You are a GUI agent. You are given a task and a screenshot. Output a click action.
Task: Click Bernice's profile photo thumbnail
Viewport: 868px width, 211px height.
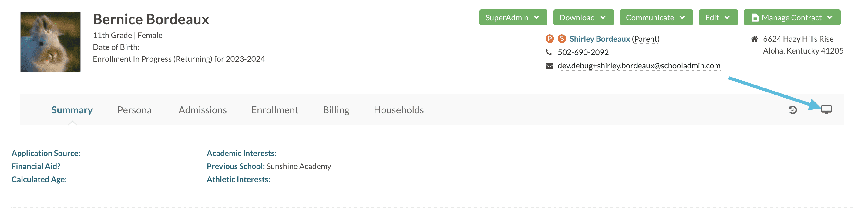click(x=50, y=42)
